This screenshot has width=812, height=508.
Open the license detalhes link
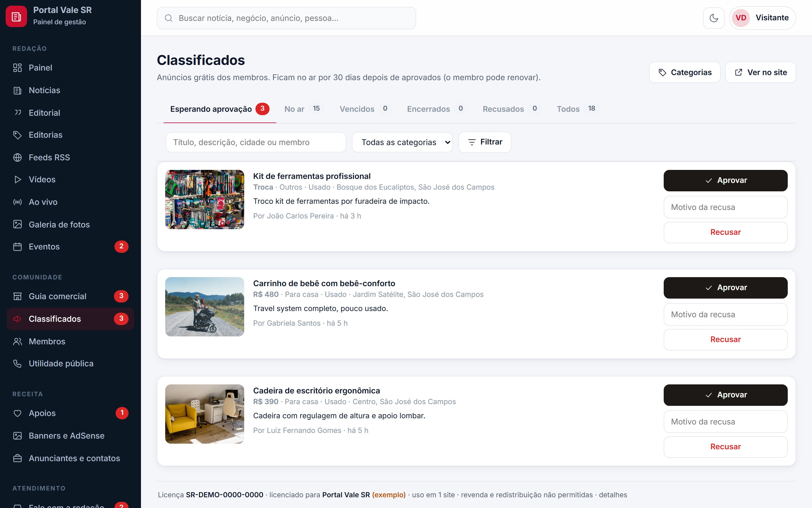pyautogui.click(x=613, y=494)
